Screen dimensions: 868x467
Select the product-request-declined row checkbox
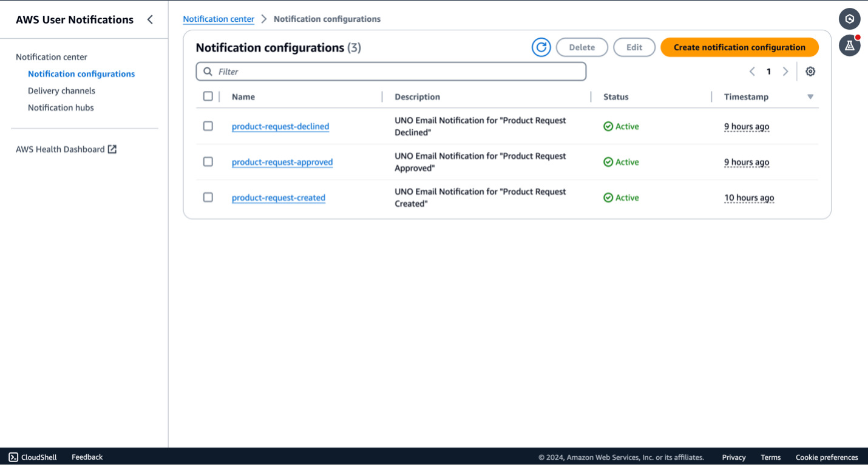[x=208, y=126]
